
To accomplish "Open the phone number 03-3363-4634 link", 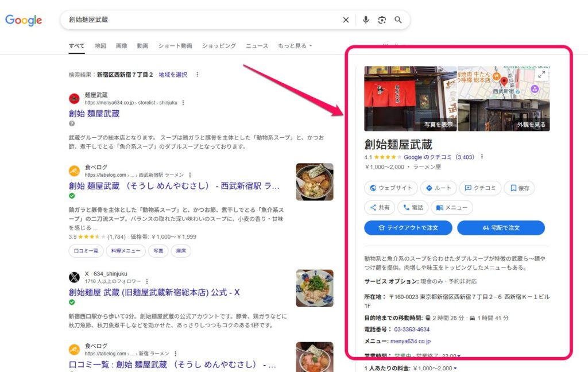I will pyautogui.click(x=412, y=330).
